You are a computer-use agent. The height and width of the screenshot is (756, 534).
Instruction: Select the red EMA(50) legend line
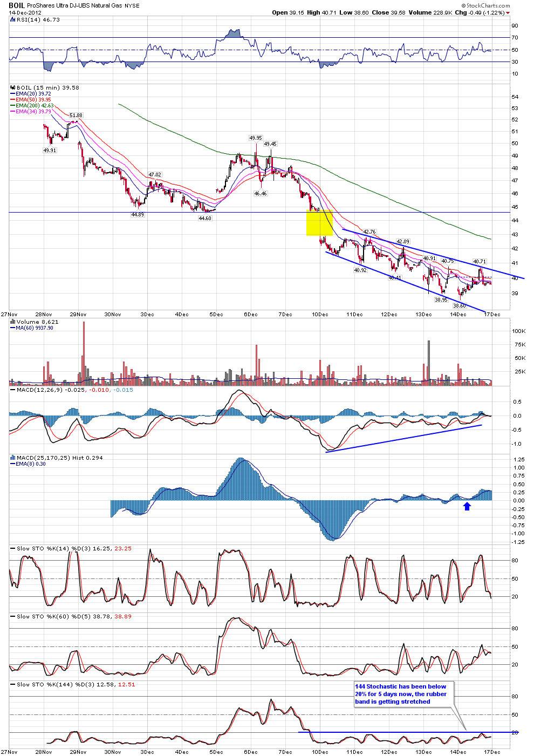[x=13, y=100]
